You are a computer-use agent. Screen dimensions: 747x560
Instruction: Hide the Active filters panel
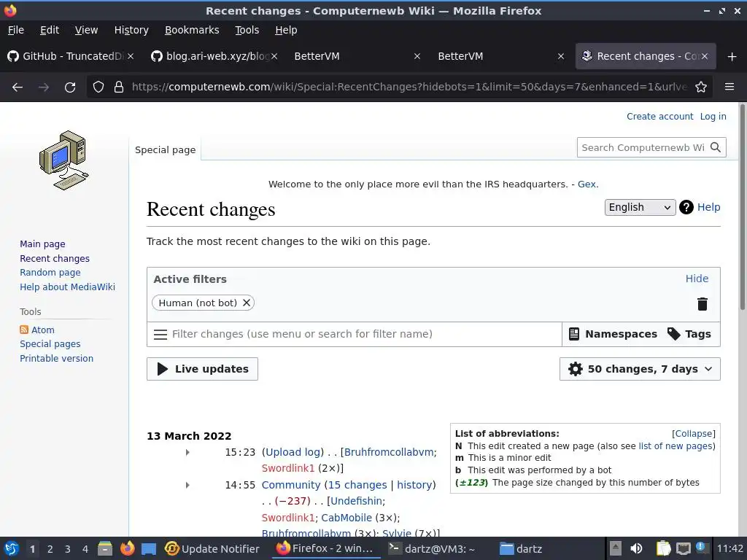697,279
